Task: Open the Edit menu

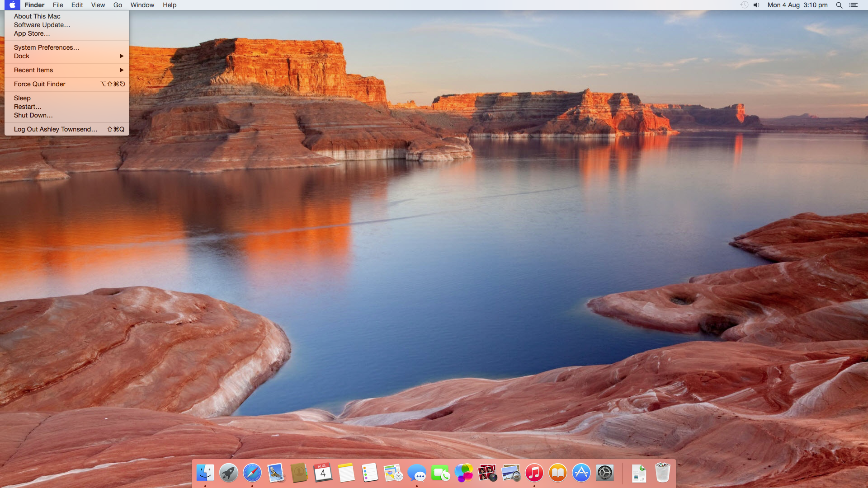Action: point(77,5)
